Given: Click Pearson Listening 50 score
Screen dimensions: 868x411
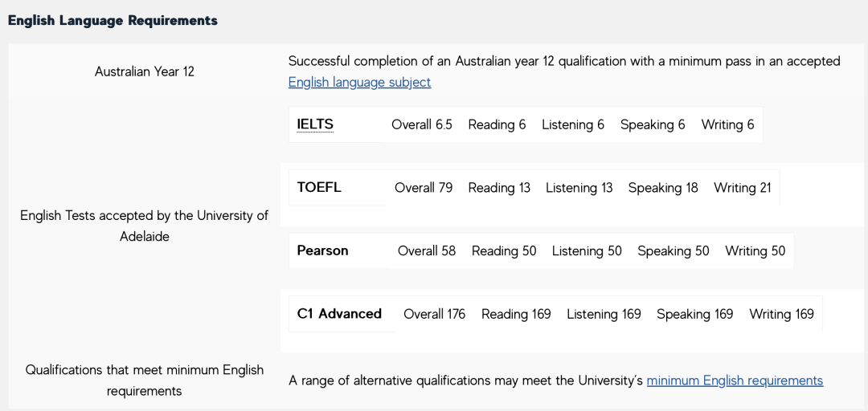Looking at the screenshot, I should [x=587, y=250].
